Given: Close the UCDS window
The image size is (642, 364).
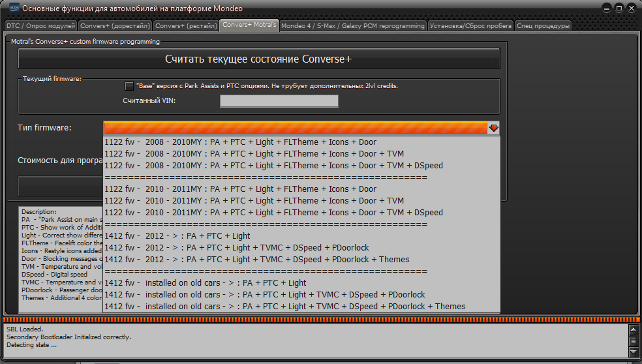Looking at the screenshot, I should pyautogui.click(x=632, y=8).
